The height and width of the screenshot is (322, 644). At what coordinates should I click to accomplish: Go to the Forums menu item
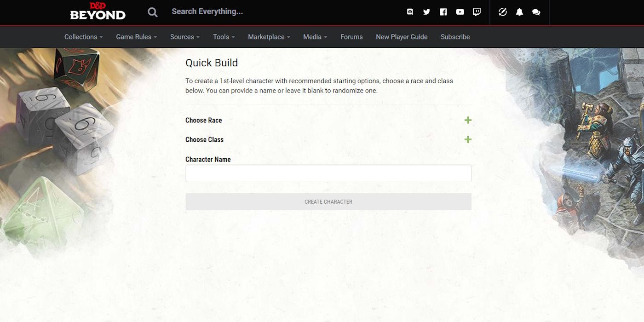pos(351,37)
